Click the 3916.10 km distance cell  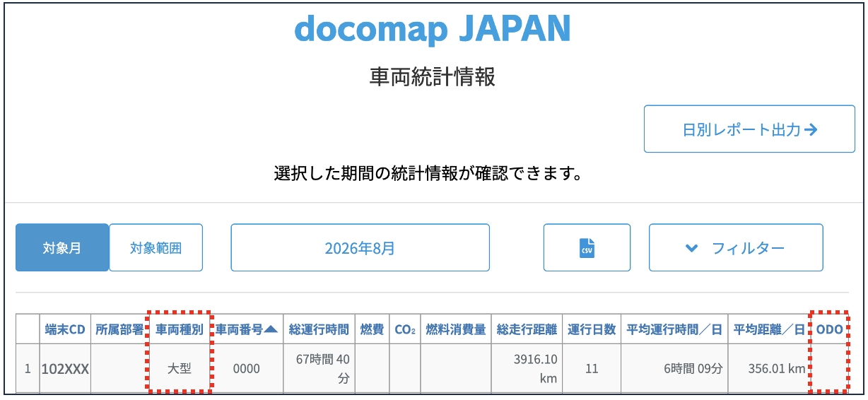pos(527,368)
